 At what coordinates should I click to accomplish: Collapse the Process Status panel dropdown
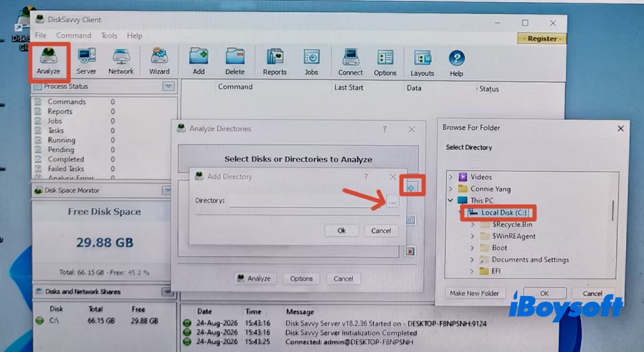pyautogui.click(x=168, y=86)
